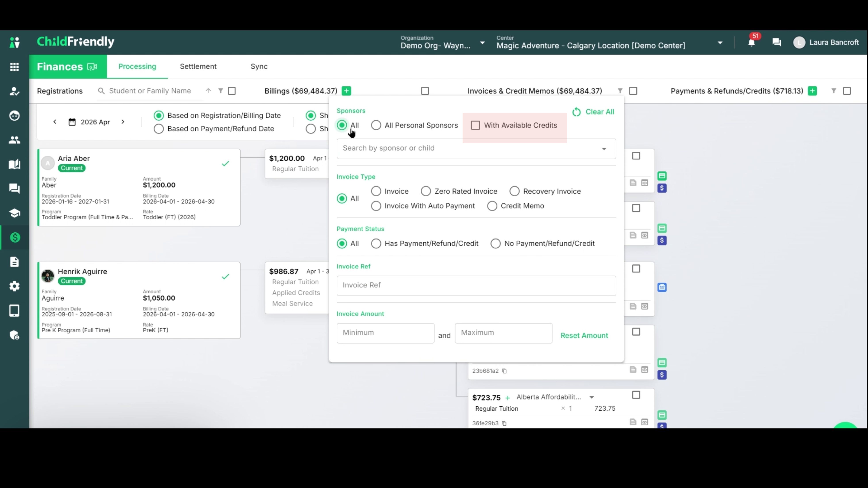Viewport: 868px width, 488px height.
Task: Select Based on Payment/Refund Date option
Action: pos(159,129)
